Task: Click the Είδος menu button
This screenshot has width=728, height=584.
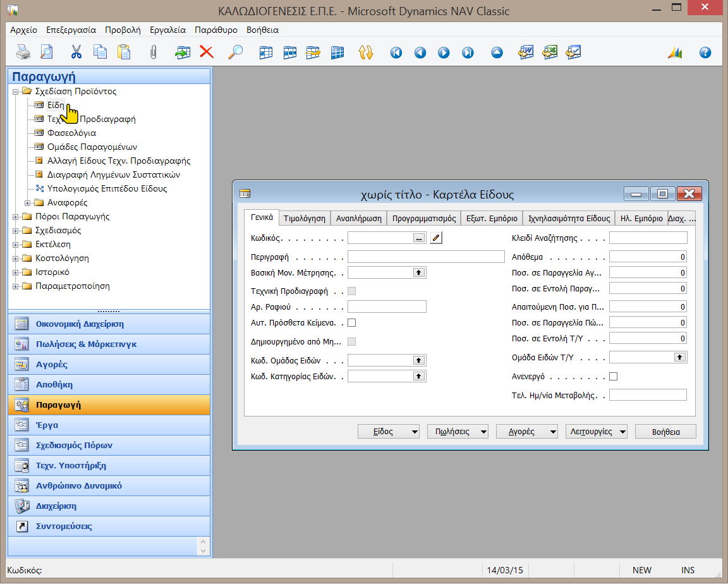Action: point(389,431)
